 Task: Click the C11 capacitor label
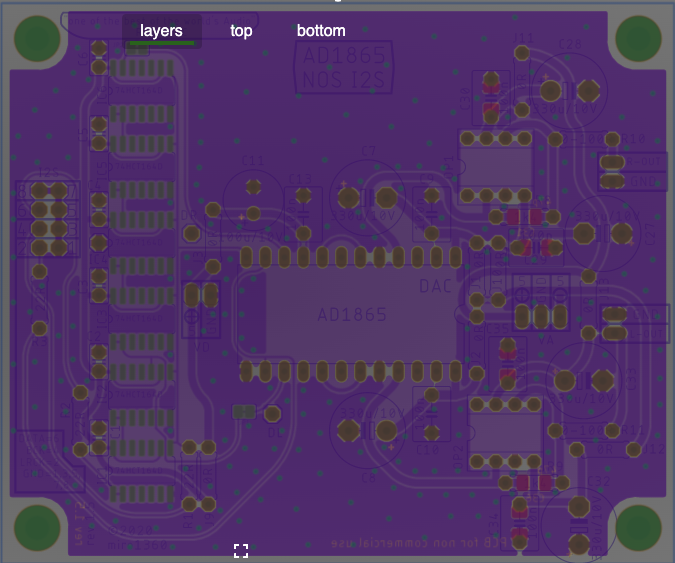coord(253,161)
